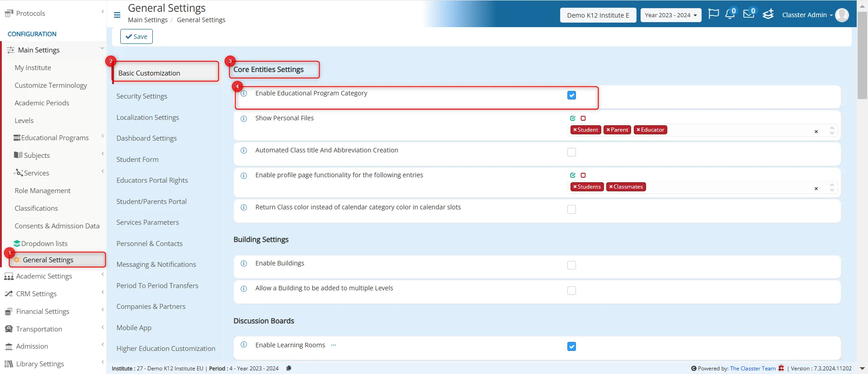The image size is (868, 374).
Task: Remove the Parent tag from Show Personal Files
Action: pyautogui.click(x=608, y=130)
